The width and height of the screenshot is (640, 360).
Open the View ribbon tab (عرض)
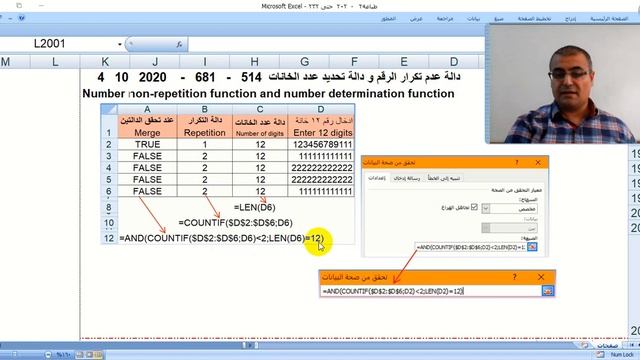point(416,19)
